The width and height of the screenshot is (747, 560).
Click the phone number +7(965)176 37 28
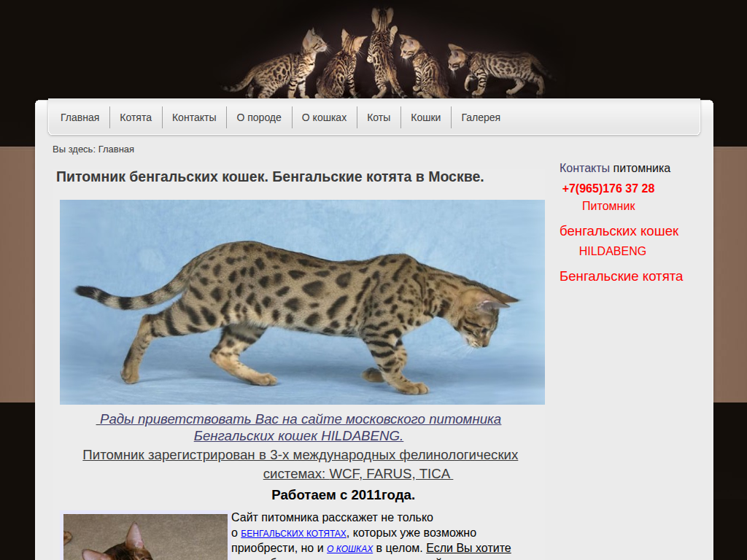click(608, 189)
